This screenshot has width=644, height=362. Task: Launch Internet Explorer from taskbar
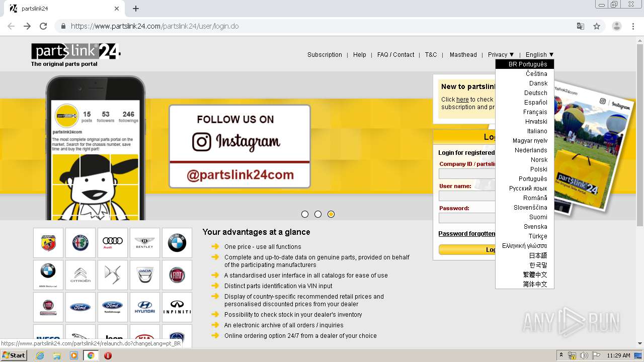[40, 355]
